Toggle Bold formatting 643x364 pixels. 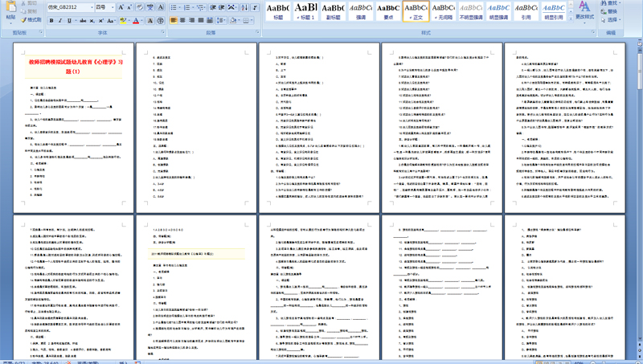(51, 21)
